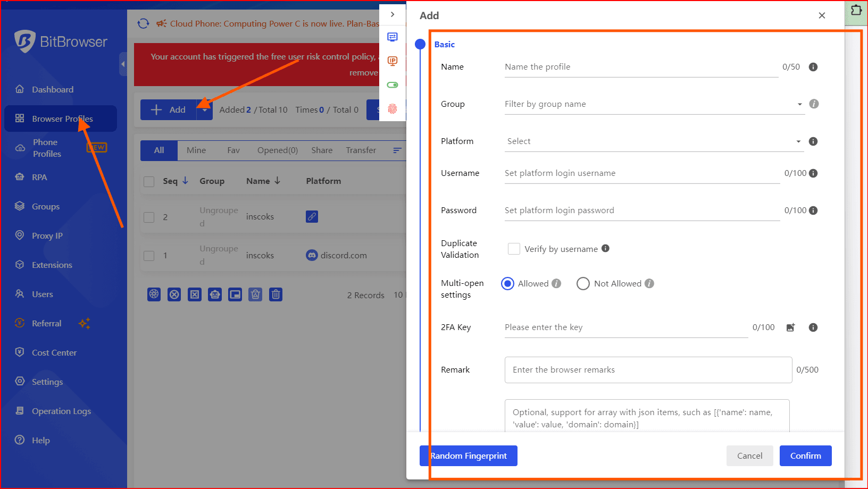The height and width of the screenshot is (489, 868).
Task: Click the column filter icon beside Transfer
Action: (x=397, y=150)
